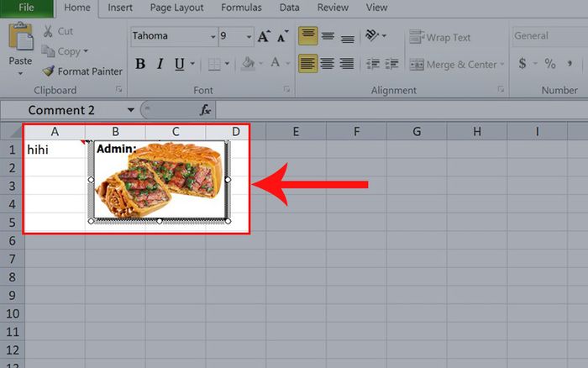Toggle Underline formatting
Screen dimensions: 588x368
pyautogui.click(x=179, y=64)
